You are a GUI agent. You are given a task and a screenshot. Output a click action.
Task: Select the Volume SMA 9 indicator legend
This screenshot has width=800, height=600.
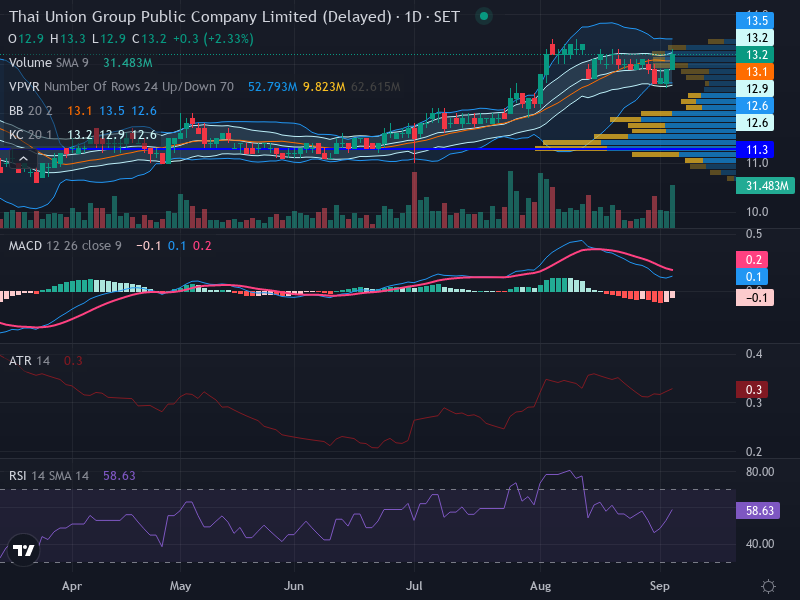48,63
